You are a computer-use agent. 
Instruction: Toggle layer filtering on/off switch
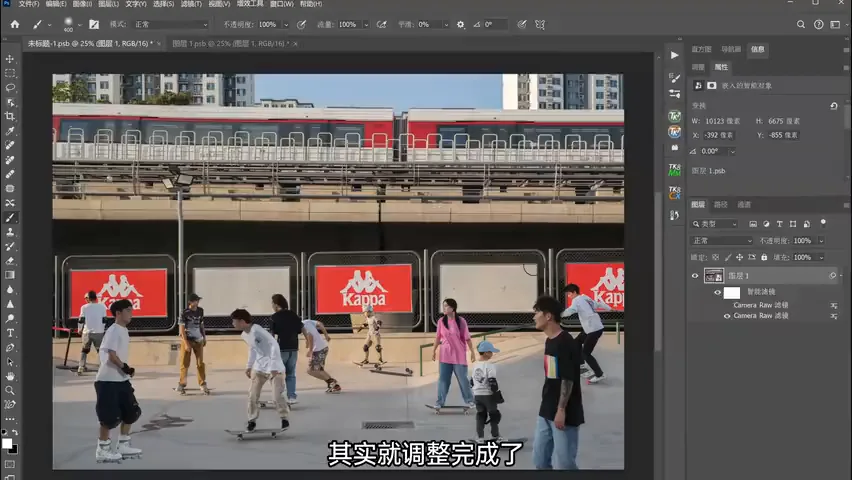[823, 223]
